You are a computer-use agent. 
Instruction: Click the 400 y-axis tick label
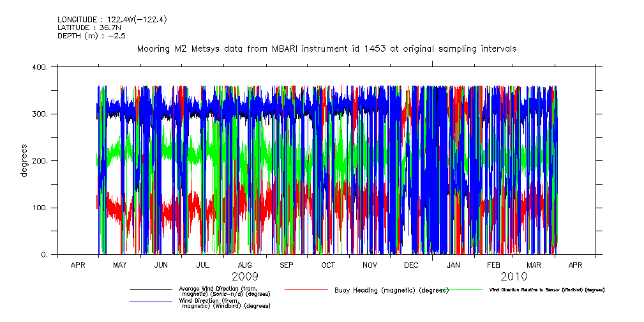click(40, 67)
